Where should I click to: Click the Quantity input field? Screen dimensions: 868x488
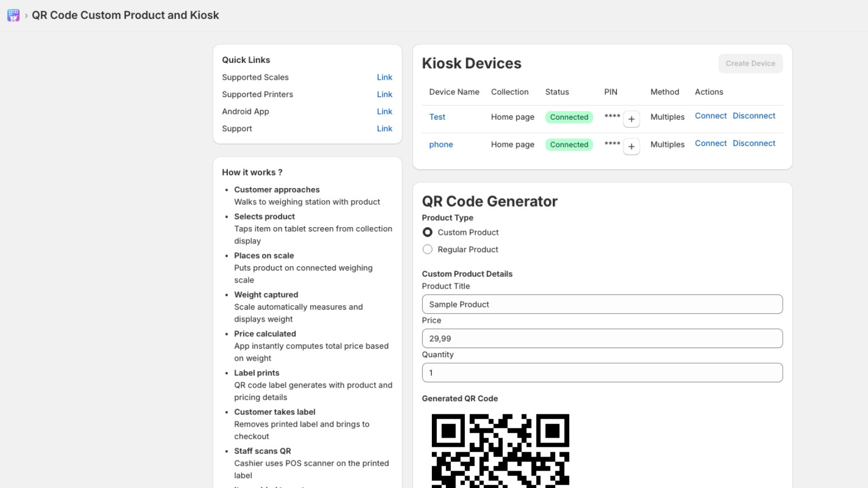pyautogui.click(x=602, y=373)
